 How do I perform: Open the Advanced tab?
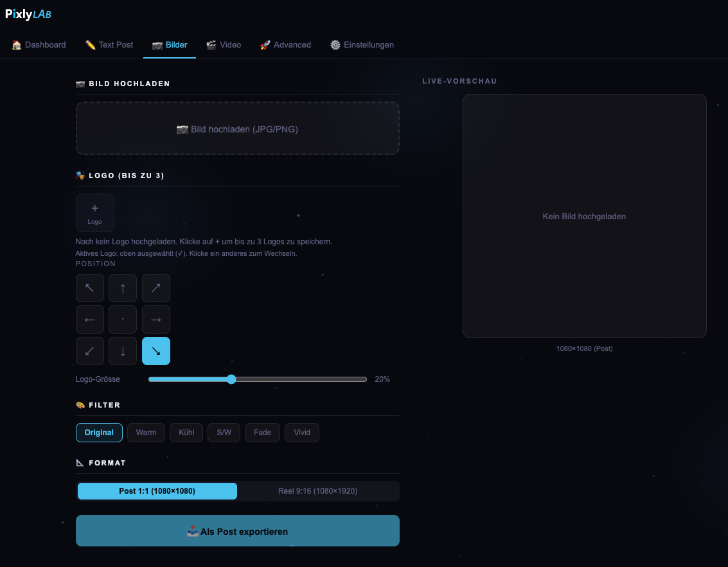[285, 45]
